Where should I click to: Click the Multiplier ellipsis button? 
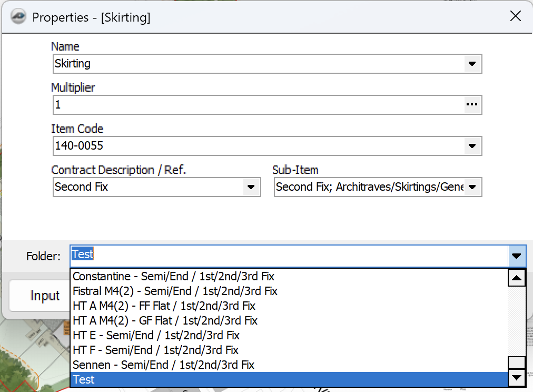(472, 105)
